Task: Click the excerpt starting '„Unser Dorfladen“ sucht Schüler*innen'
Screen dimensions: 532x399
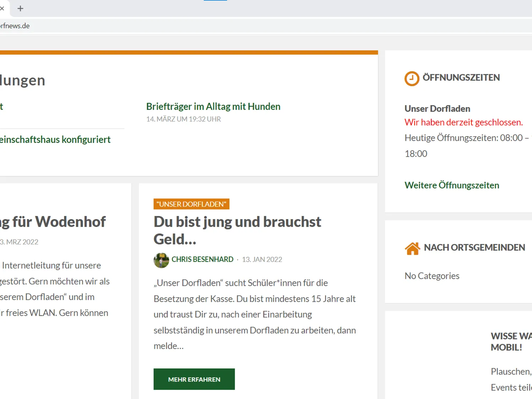Action: click(255, 314)
